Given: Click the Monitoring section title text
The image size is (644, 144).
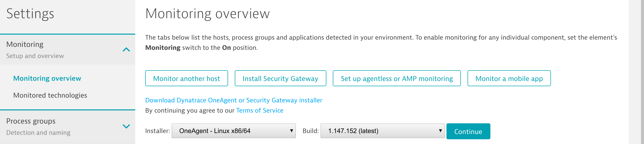Looking at the screenshot, I should (x=25, y=44).
